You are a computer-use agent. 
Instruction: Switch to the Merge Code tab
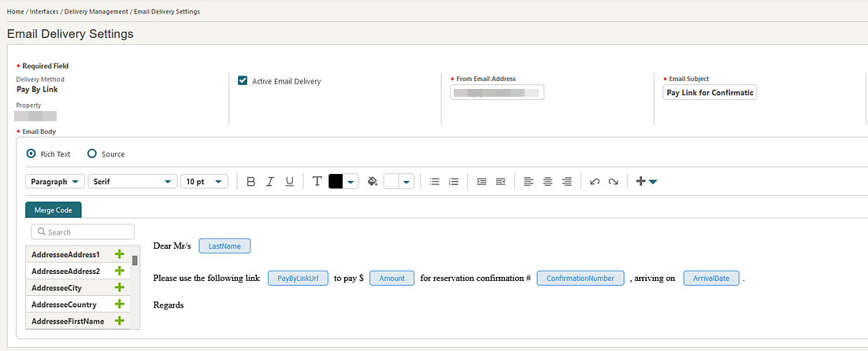[x=53, y=210]
